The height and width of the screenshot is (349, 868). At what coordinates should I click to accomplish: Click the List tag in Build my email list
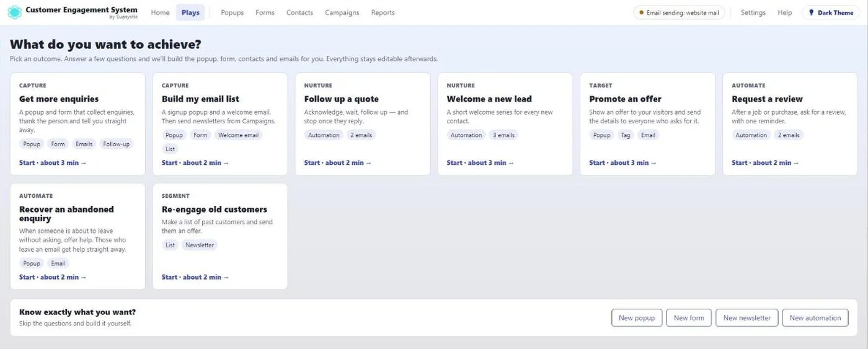[x=170, y=149]
